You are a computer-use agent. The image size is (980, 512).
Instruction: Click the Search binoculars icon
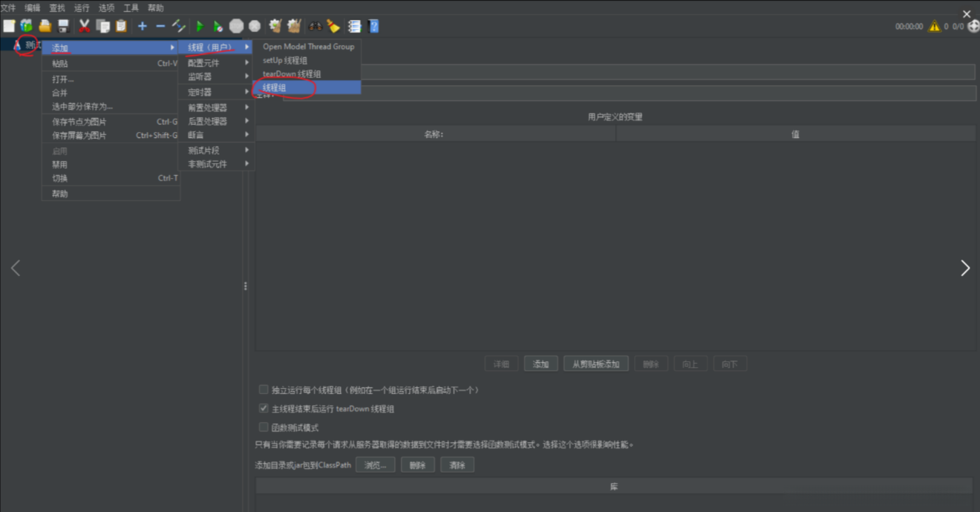pos(315,26)
